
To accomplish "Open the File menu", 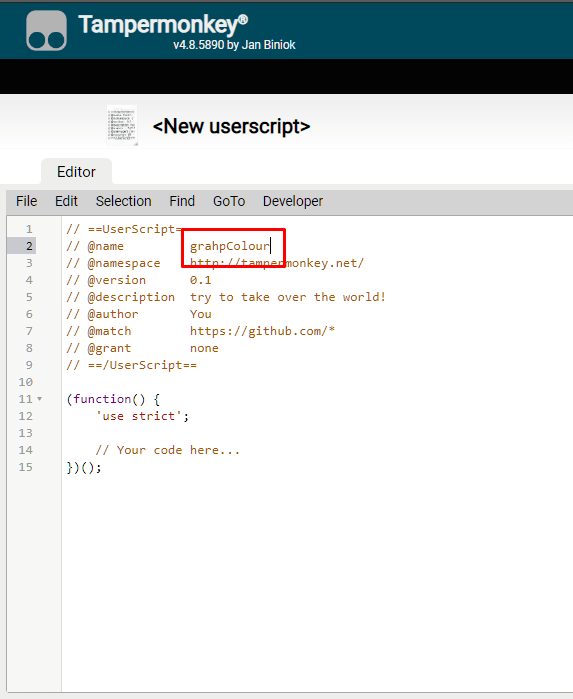I will 26,201.
